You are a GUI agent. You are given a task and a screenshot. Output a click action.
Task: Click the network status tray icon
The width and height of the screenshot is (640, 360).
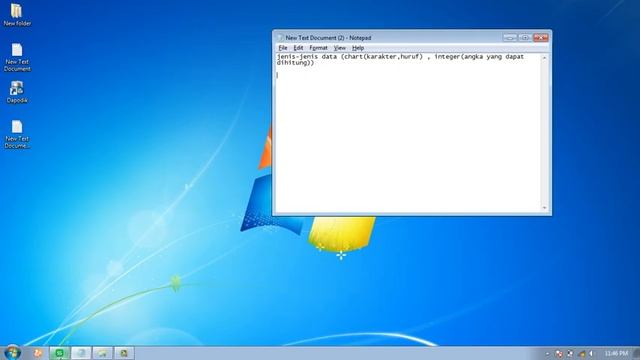pos(570,354)
